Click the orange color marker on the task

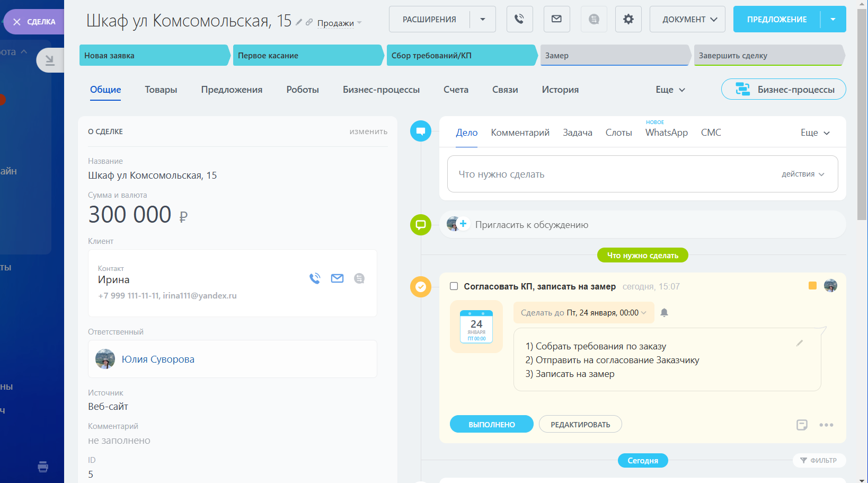(812, 286)
